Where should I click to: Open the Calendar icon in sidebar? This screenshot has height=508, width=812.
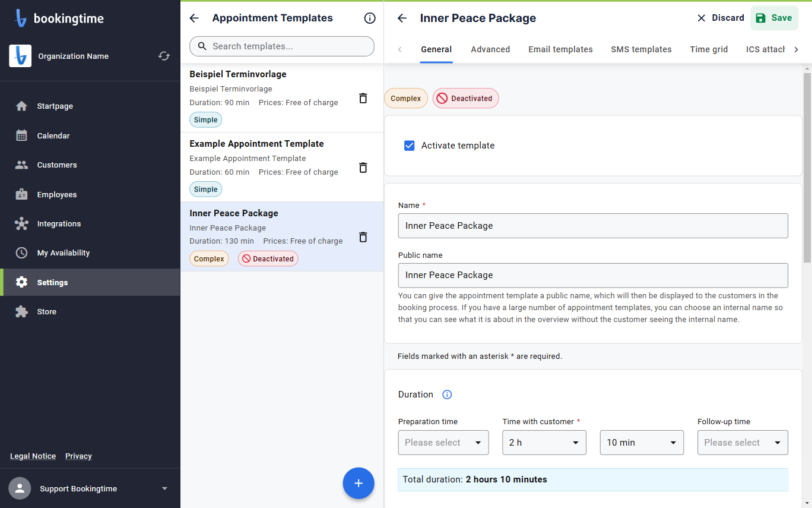click(x=21, y=135)
